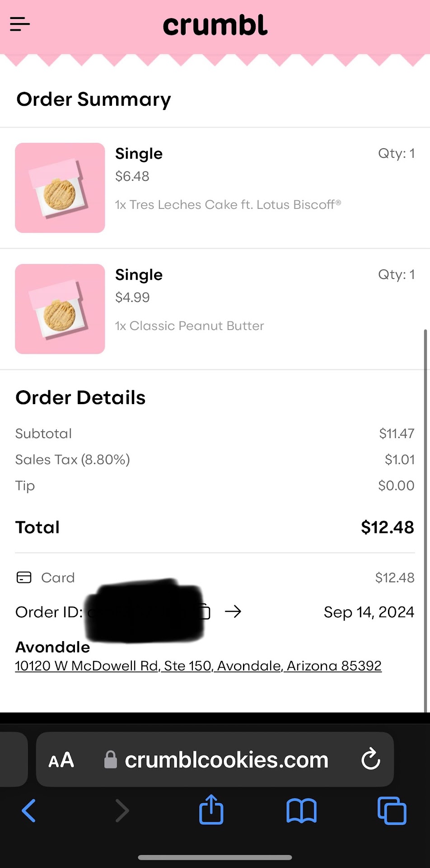Tap the Classic Peanut Butter cookie thumbnail

point(60,309)
